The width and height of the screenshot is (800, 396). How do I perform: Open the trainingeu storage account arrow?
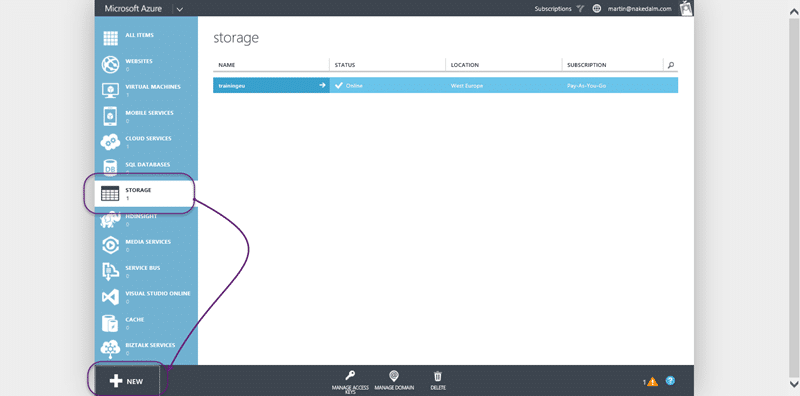point(322,85)
